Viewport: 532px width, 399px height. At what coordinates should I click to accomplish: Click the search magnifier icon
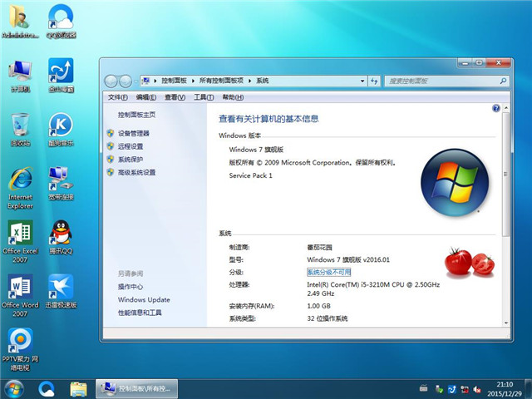pyautogui.click(x=503, y=81)
